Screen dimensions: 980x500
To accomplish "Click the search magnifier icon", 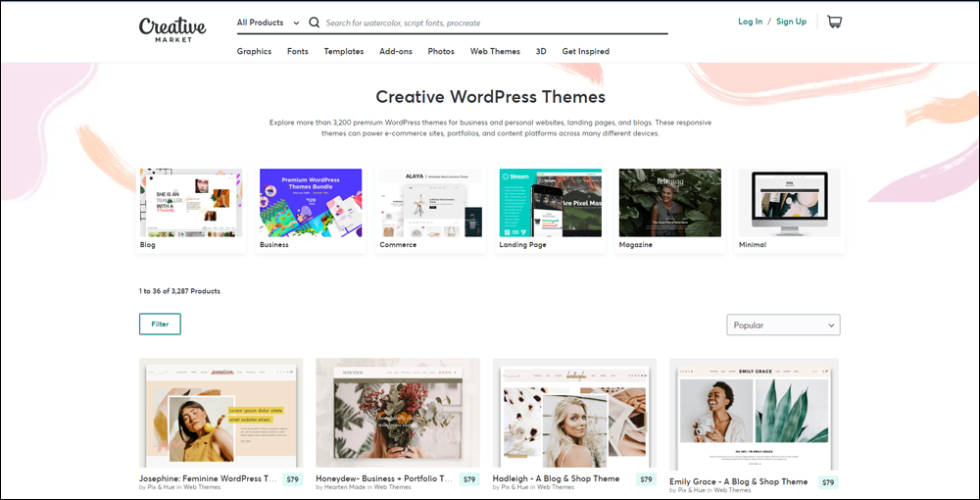I will (315, 23).
